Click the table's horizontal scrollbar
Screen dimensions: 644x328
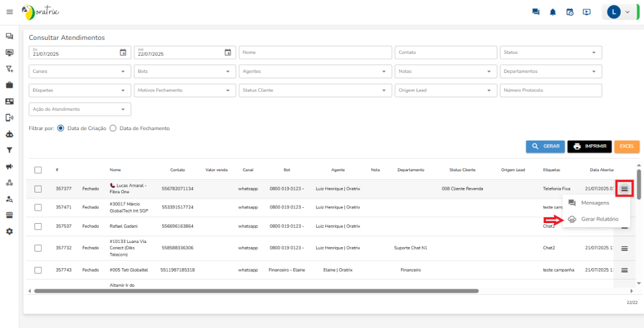[x=256, y=291]
